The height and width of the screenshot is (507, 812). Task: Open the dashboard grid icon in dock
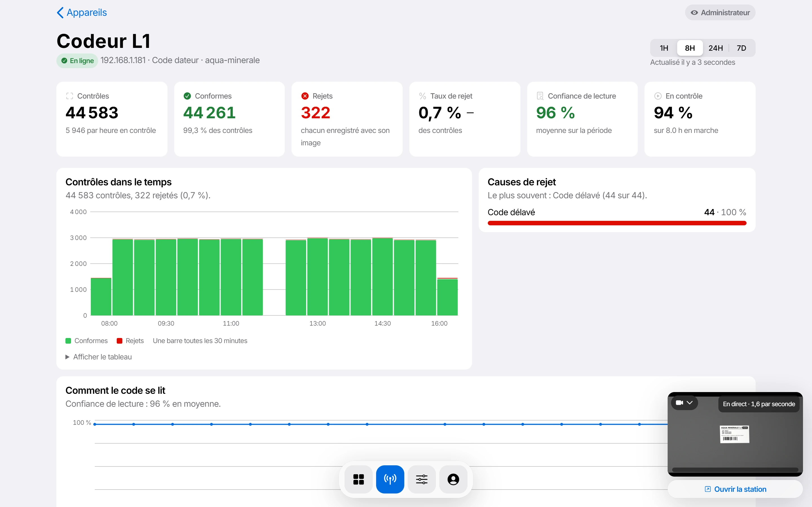[x=358, y=479]
